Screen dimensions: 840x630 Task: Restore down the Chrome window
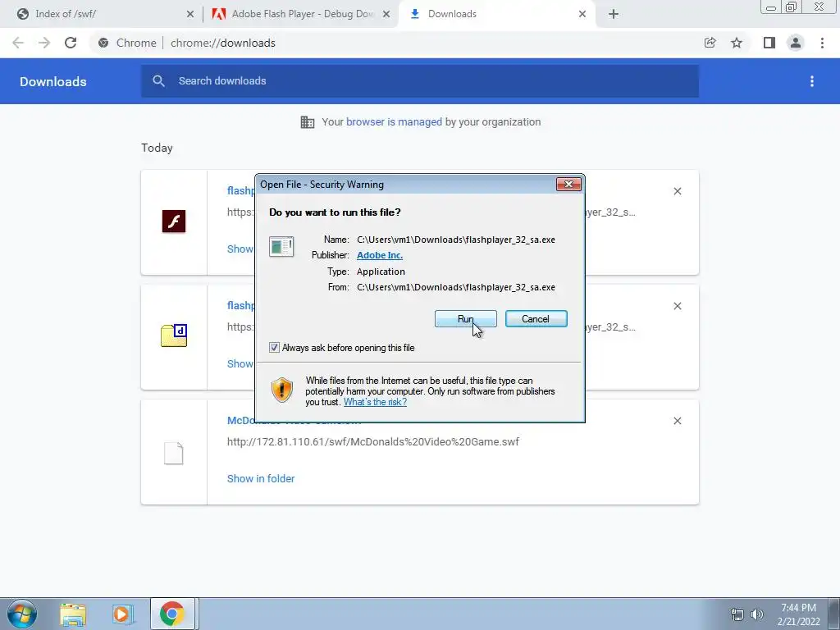tap(791, 7)
